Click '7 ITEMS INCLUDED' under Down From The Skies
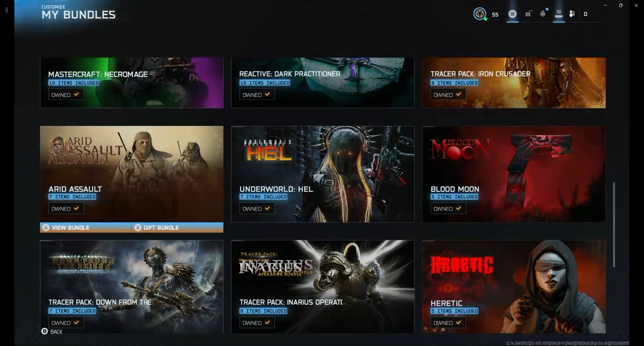 click(72, 311)
